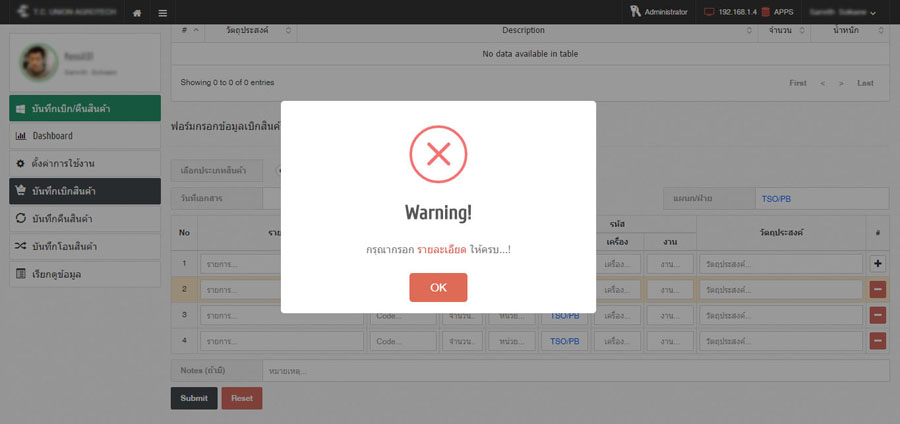Viewport: 900px width, 424px height.
Task: Click เครื่อง field in row 4
Action: coord(617,341)
